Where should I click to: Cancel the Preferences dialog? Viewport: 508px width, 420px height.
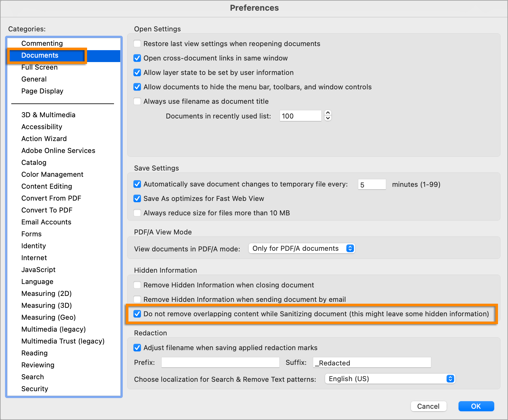(x=428, y=406)
